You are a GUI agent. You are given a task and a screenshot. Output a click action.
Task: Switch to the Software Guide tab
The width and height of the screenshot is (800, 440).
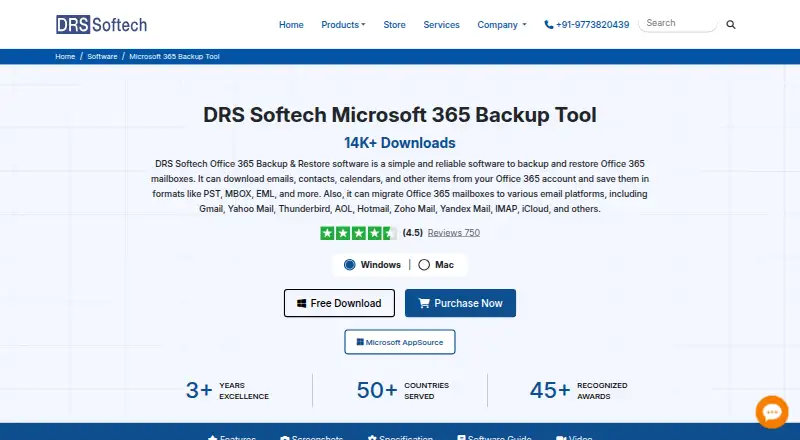pyautogui.click(x=494, y=437)
